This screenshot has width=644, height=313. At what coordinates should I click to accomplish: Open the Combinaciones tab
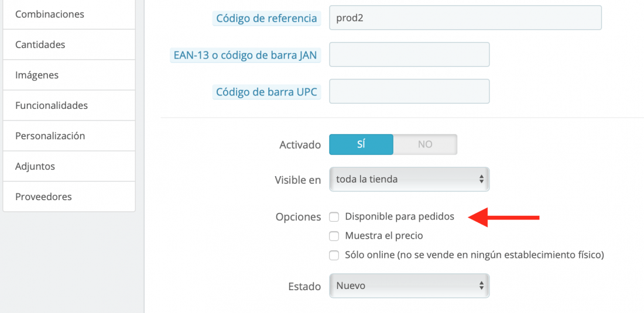click(x=69, y=15)
